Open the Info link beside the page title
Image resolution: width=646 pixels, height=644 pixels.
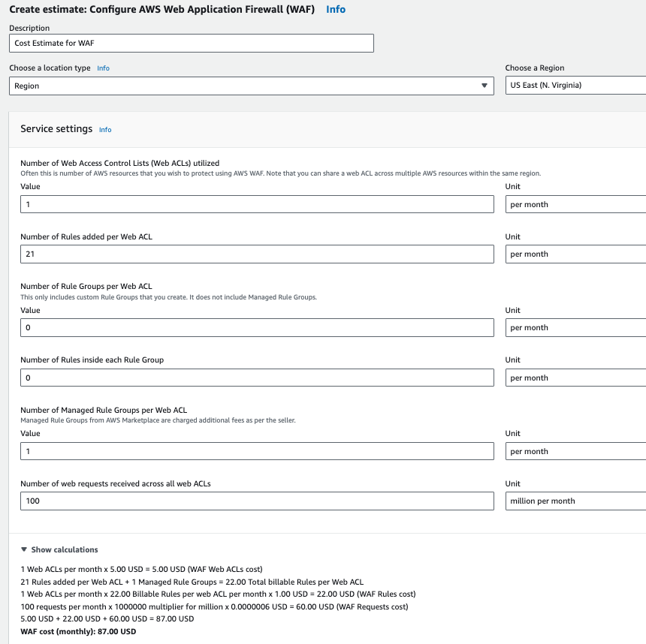(x=335, y=9)
